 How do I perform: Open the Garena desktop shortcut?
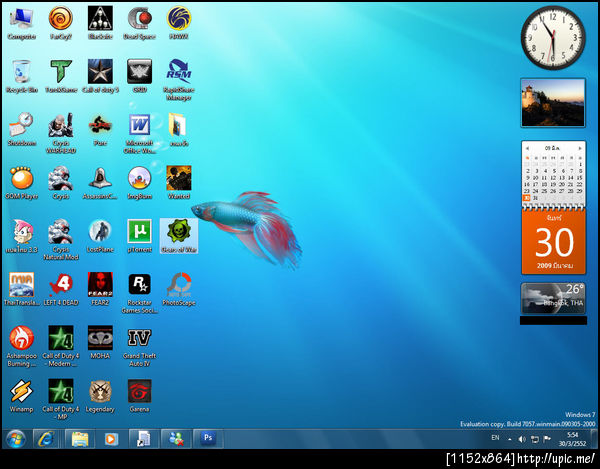[139, 395]
